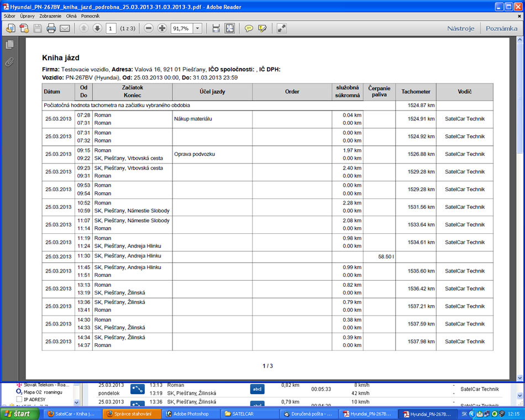Screen dimensions: 525x420
Task: Zoom in with plus button
Action: pyautogui.click(x=162, y=29)
